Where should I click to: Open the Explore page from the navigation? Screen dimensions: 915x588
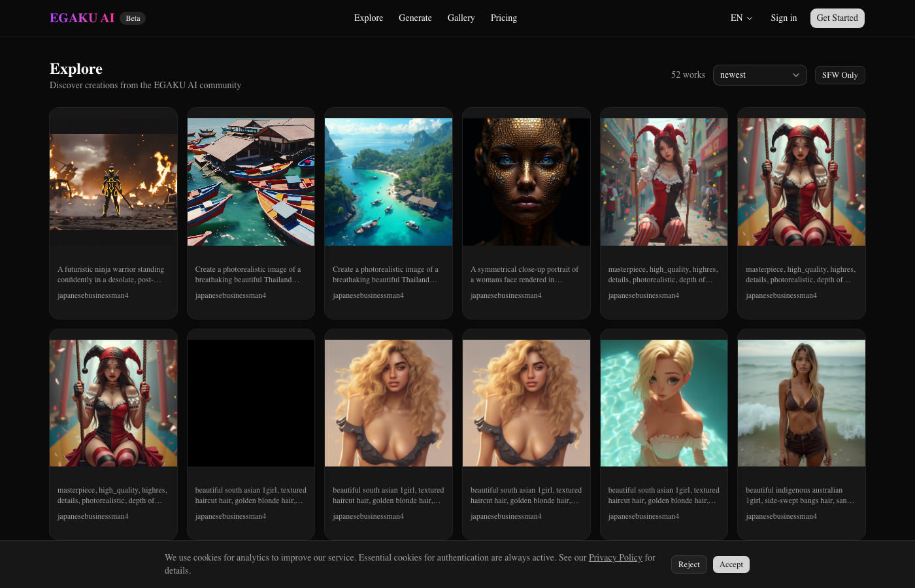368,18
